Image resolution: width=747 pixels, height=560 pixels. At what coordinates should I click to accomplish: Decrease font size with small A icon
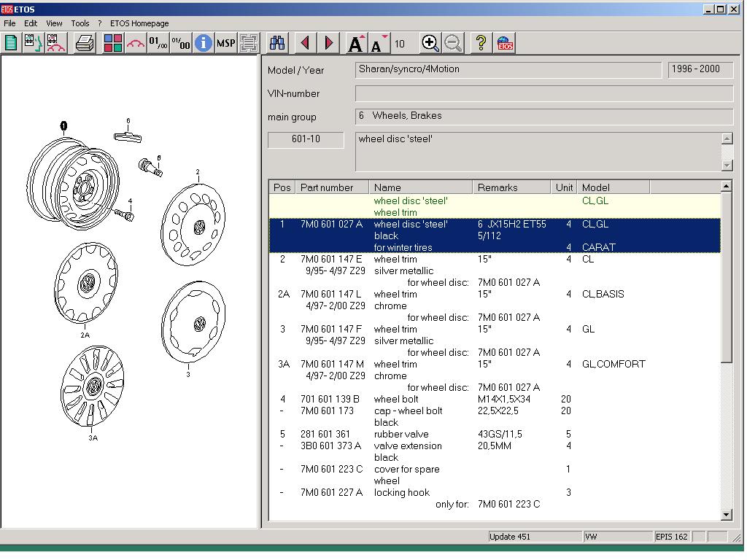pyautogui.click(x=379, y=44)
